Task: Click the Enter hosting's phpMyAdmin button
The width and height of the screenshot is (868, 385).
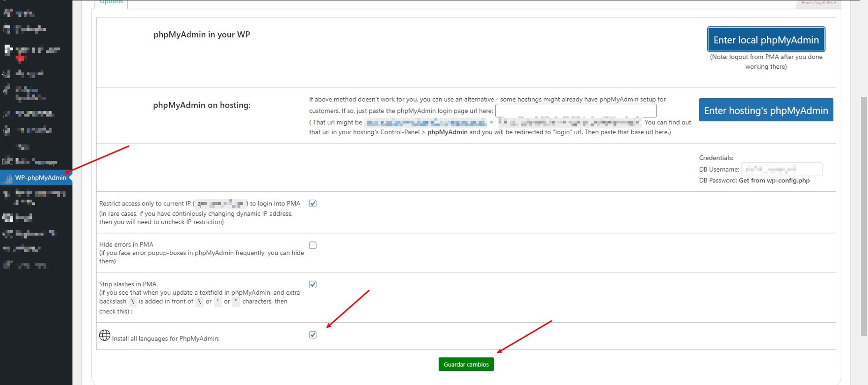Action: [766, 110]
